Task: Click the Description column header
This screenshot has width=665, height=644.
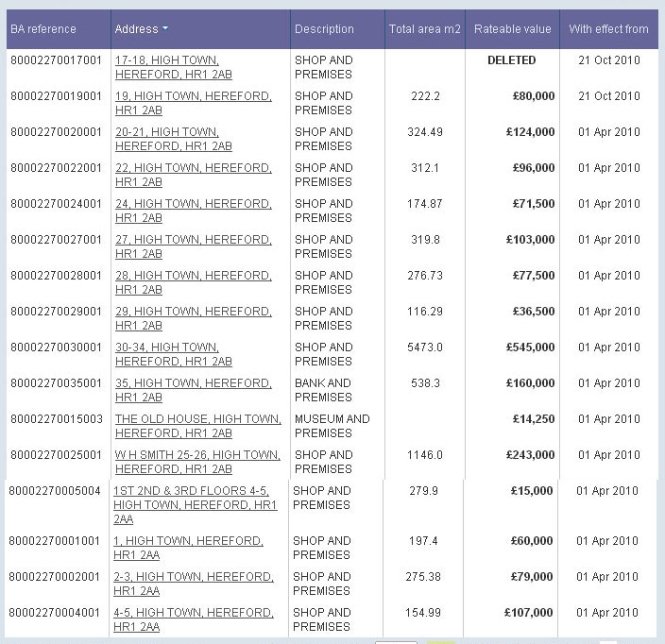Action: point(324,29)
